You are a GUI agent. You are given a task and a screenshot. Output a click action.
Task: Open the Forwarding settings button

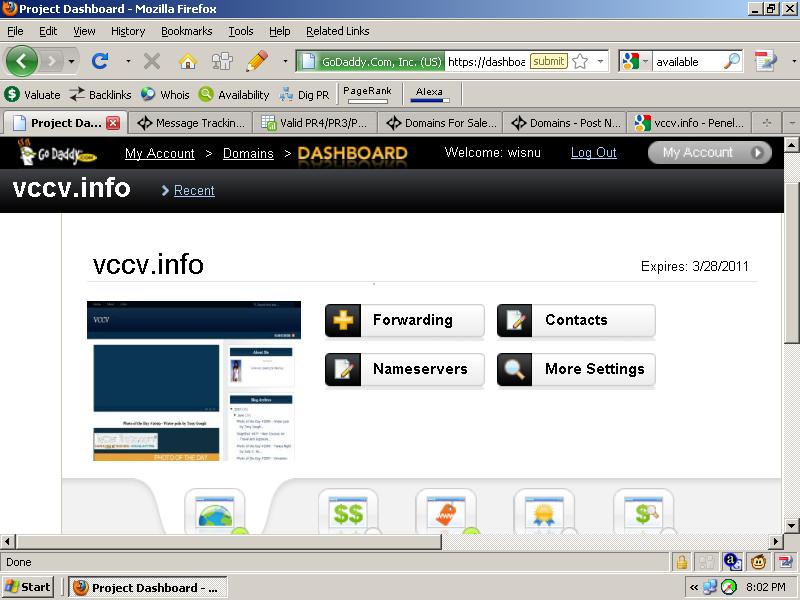[x=404, y=321]
